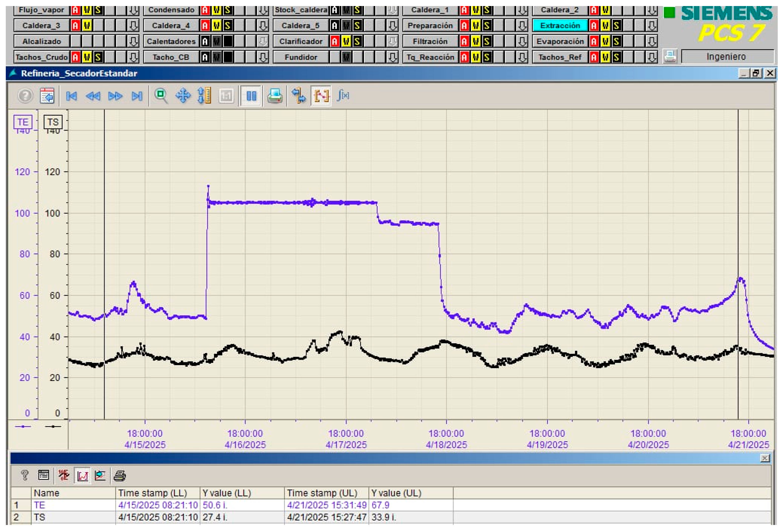This screenshot has height=532, width=782.
Task: Jump to first data record in trend
Action: 71,96
